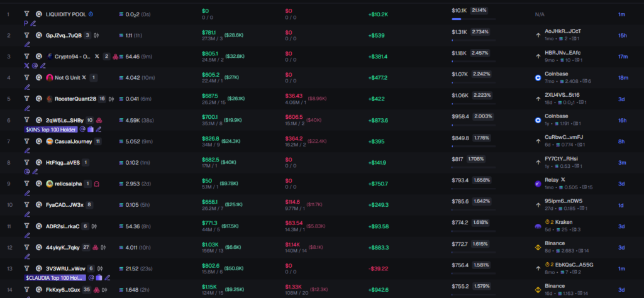Click the 2.242% percentage badge

[481, 74]
